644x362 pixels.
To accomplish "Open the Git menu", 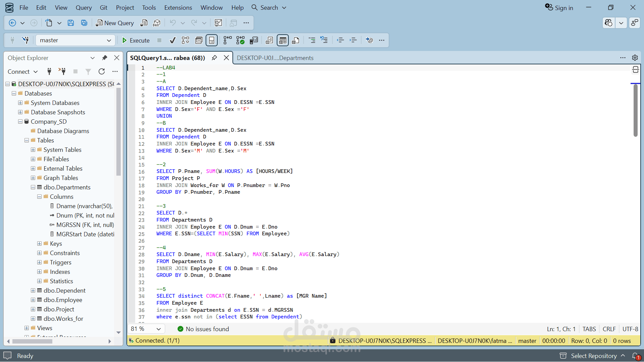I will click(x=104, y=7).
